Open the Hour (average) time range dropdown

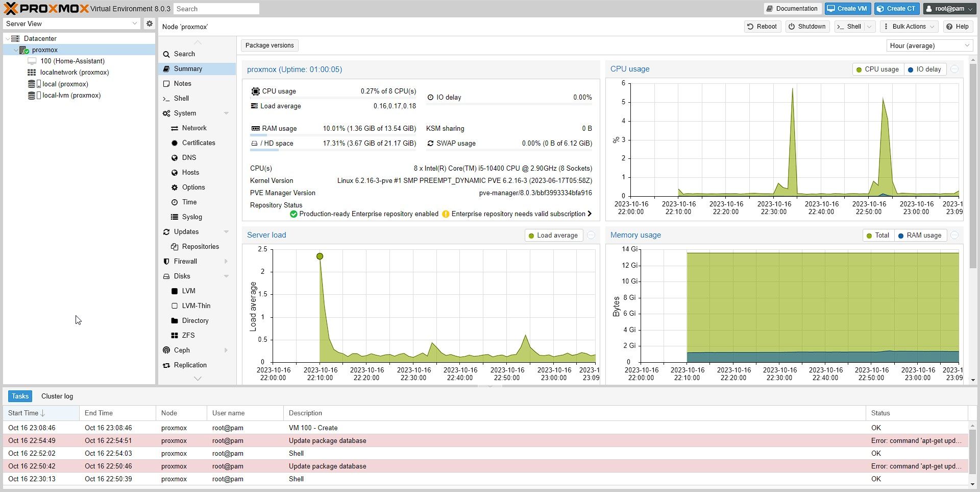[929, 45]
